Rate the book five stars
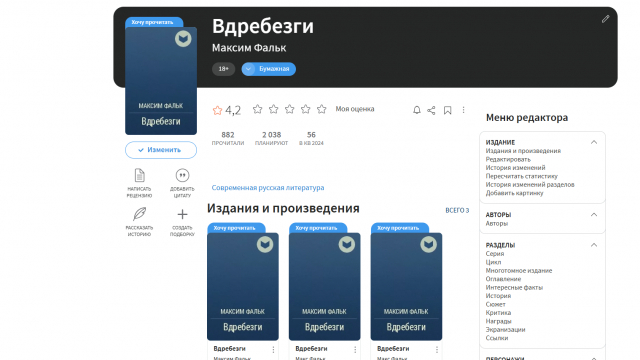Screen dimensions: 640x360 (322, 109)
